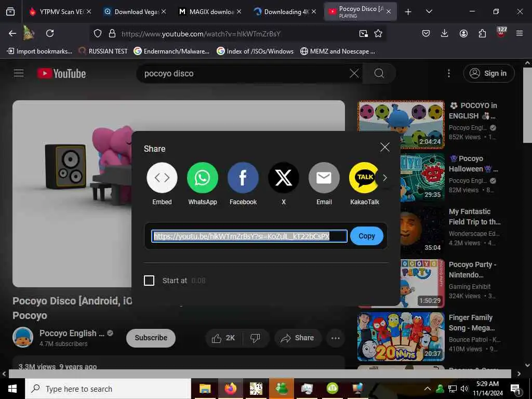The width and height of the screenshot is (532, 399).
Task: Click the Share button below the video
Action: pos(298,338)
